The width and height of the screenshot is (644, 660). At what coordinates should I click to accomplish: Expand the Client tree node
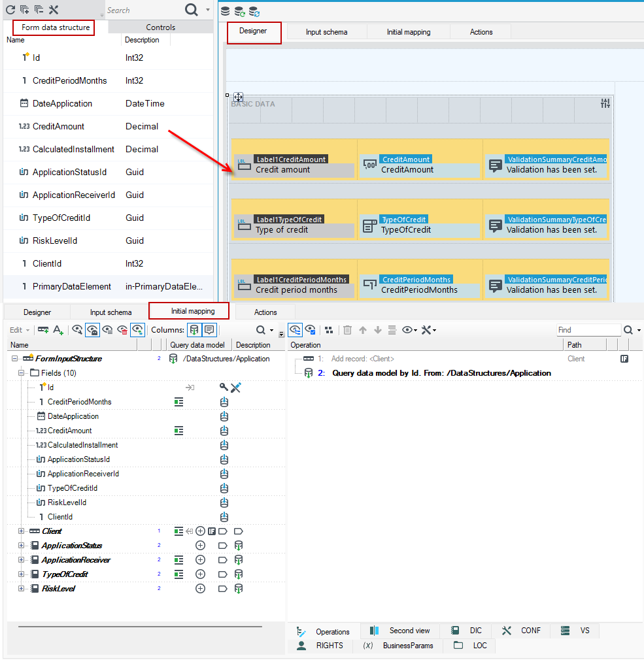point(21,531)
